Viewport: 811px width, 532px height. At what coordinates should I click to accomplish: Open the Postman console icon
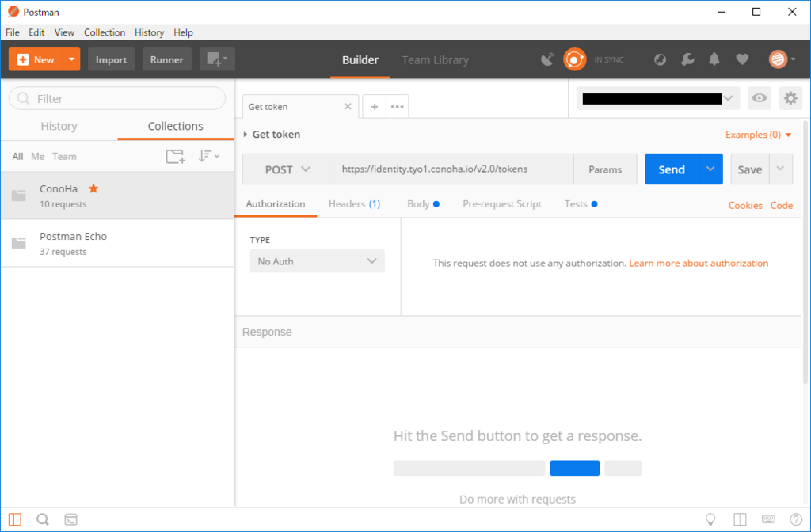[x=70, y=519]
